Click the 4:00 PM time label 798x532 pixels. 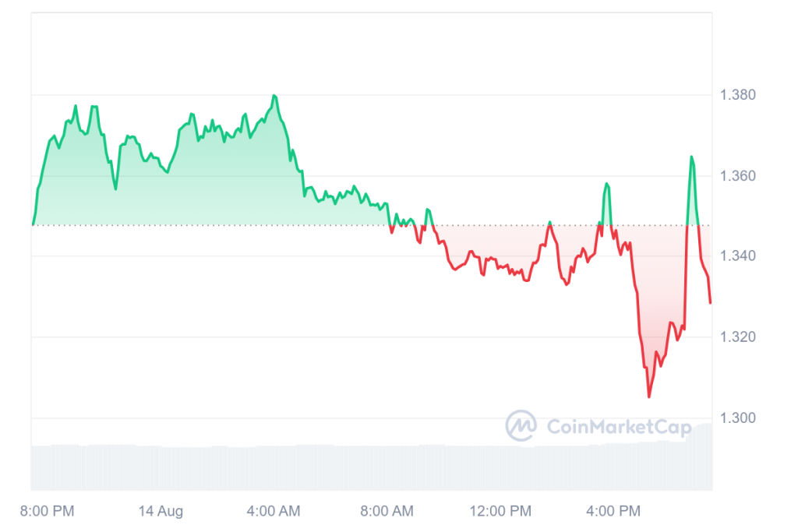pos(613,512)
